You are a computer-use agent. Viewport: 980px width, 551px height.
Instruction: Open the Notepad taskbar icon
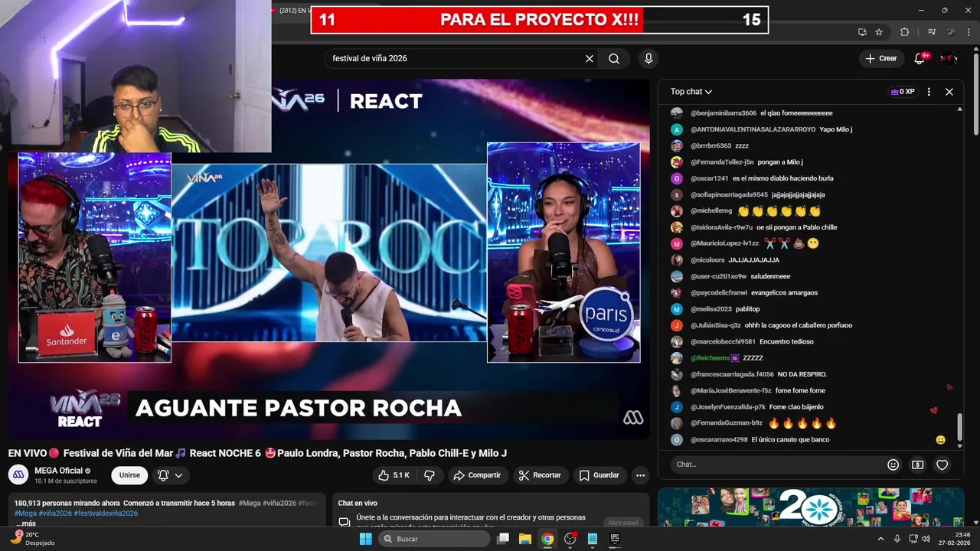[x=592, y=539]
